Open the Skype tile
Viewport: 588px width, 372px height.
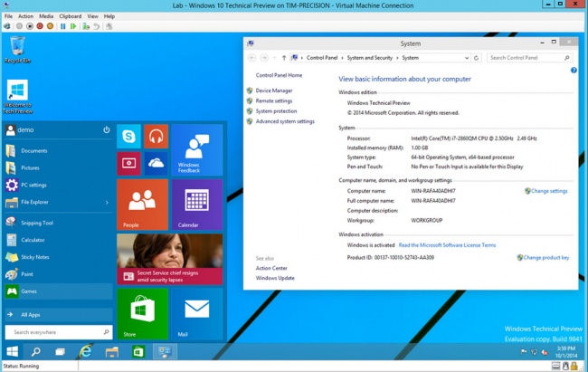(128, 137)
